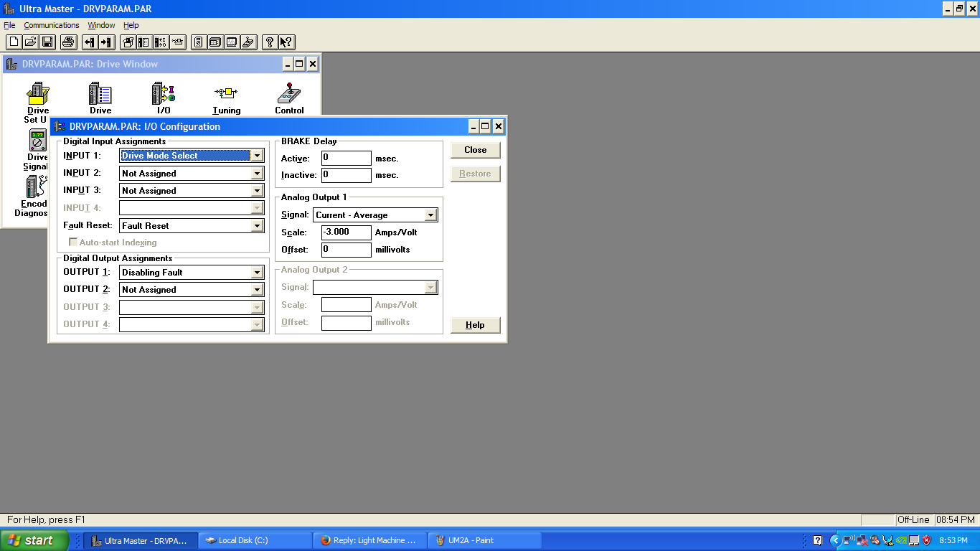
Task: Open the Communications menu
Action: pyautogui.click(x=52, y=25)
